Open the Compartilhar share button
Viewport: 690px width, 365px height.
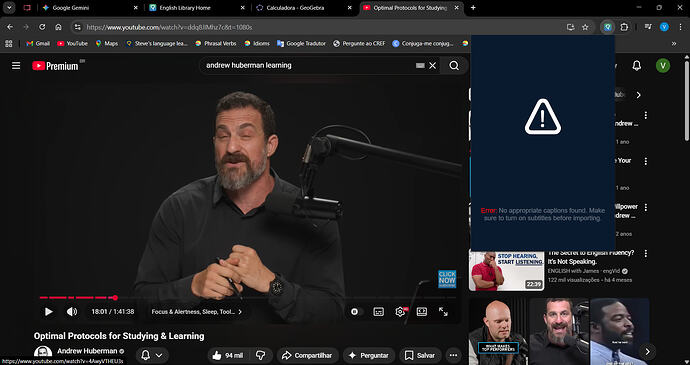tap(308, 355)
